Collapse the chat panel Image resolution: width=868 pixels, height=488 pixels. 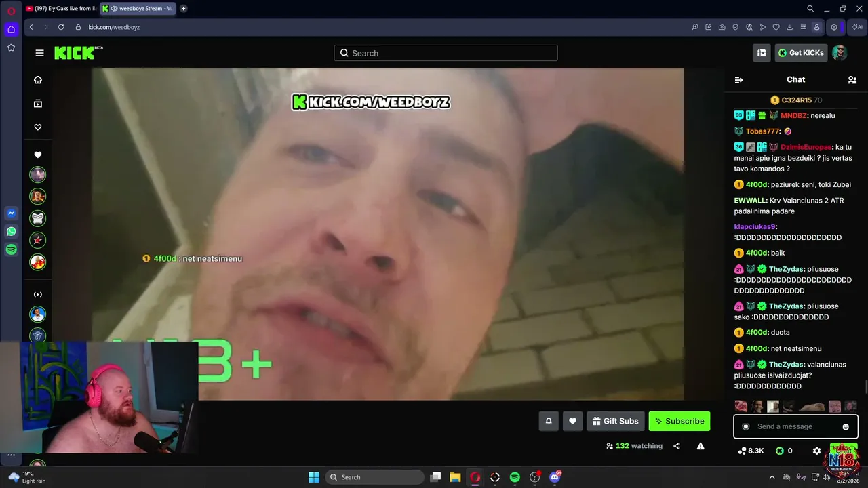(x=739, y=80)
